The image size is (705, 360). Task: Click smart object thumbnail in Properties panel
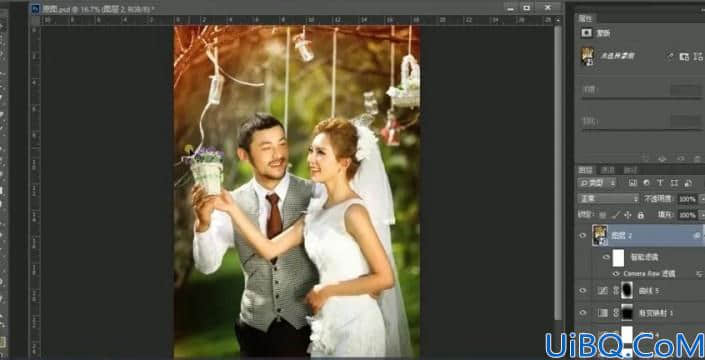tap(587, 57)
